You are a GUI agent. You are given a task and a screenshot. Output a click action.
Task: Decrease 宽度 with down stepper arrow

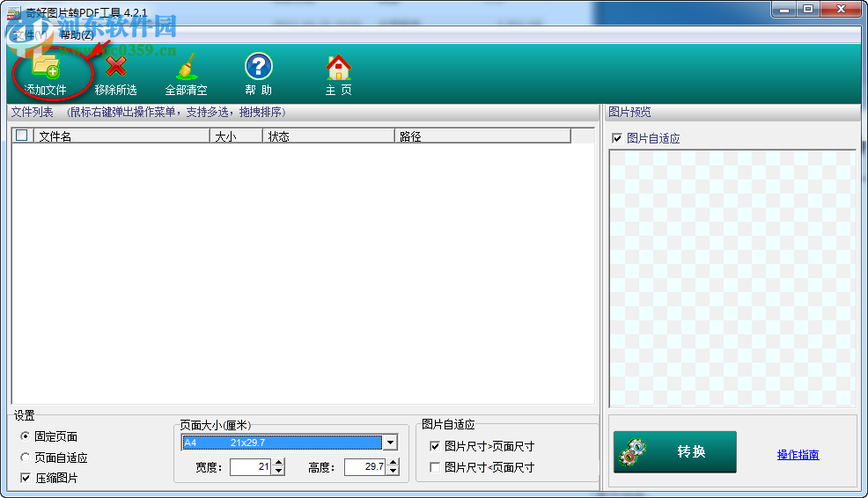click(278, 471)
